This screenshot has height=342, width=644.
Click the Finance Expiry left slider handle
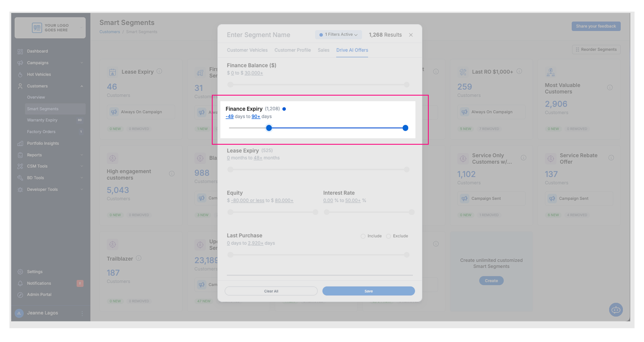coord(269,128)
